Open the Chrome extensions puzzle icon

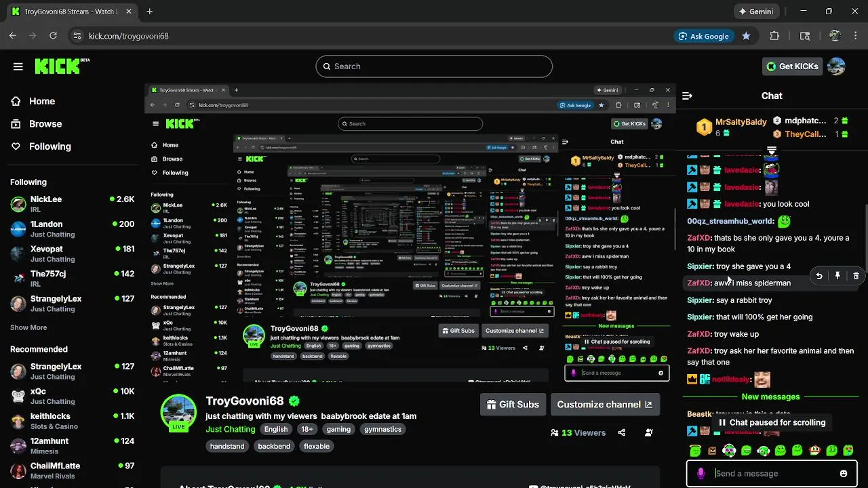point(774,36)
